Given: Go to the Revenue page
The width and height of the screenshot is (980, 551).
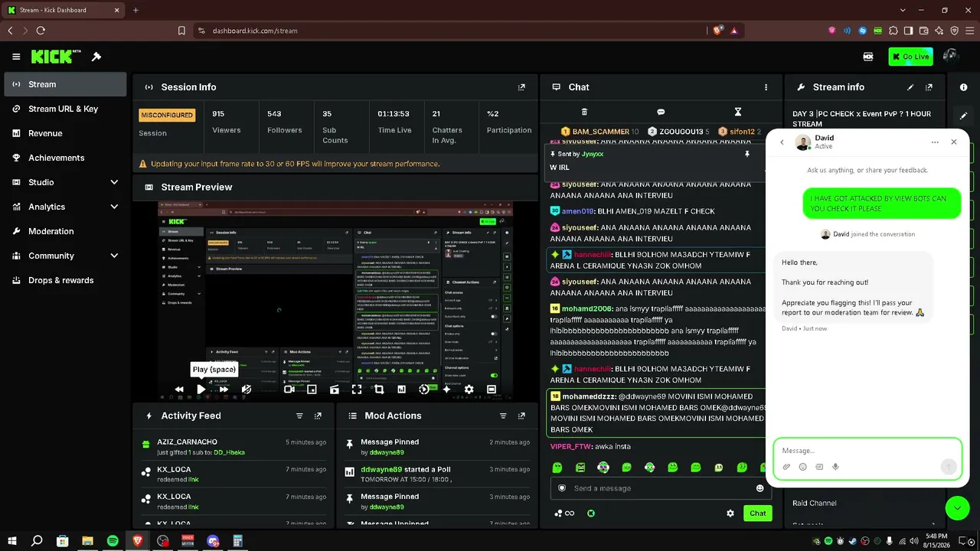Looking at the screenshot, I should [x=65, y=133].
